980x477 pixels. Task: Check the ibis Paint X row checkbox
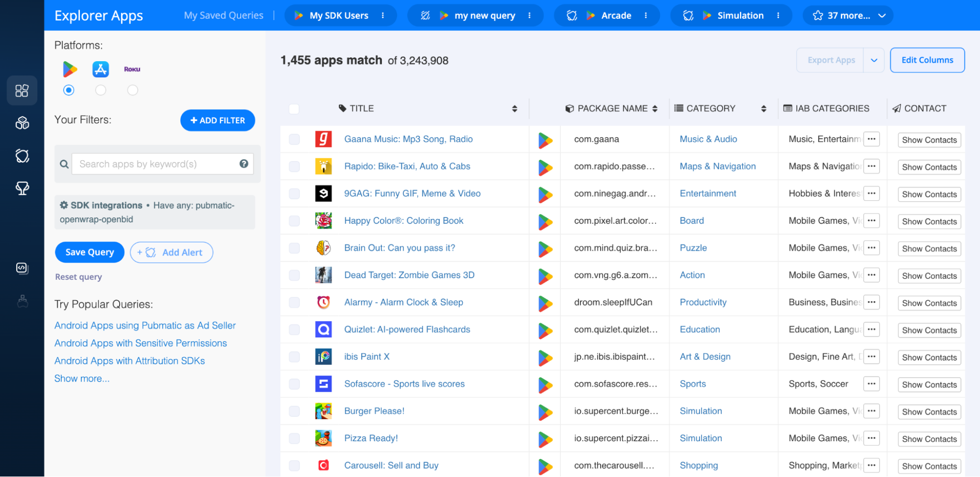[294, 357]
